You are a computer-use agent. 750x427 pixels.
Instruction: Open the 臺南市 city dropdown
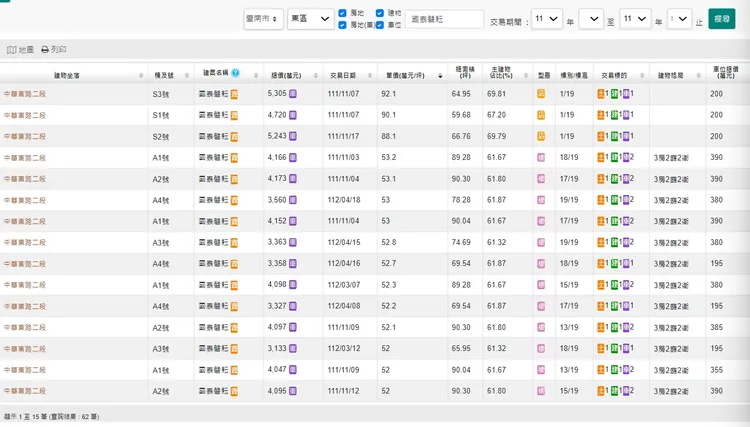click(262, 19)
